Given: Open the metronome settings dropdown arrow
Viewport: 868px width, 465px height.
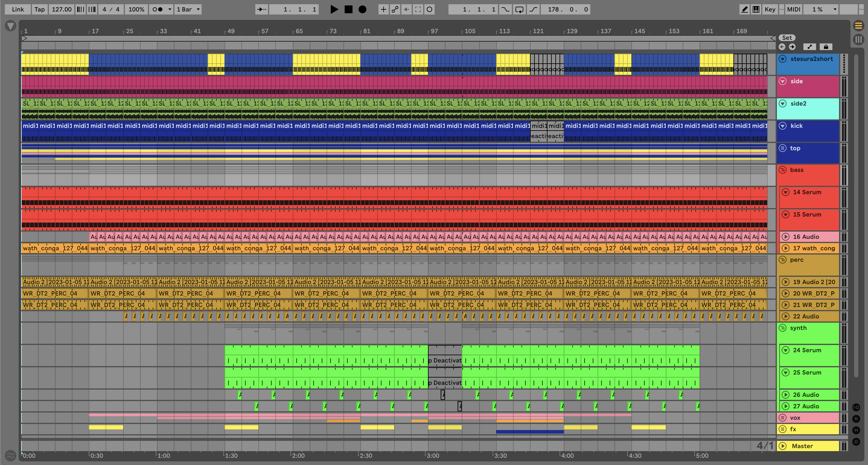Looking at the screenshot, I should pyautogui.click(x=170, y=9).
